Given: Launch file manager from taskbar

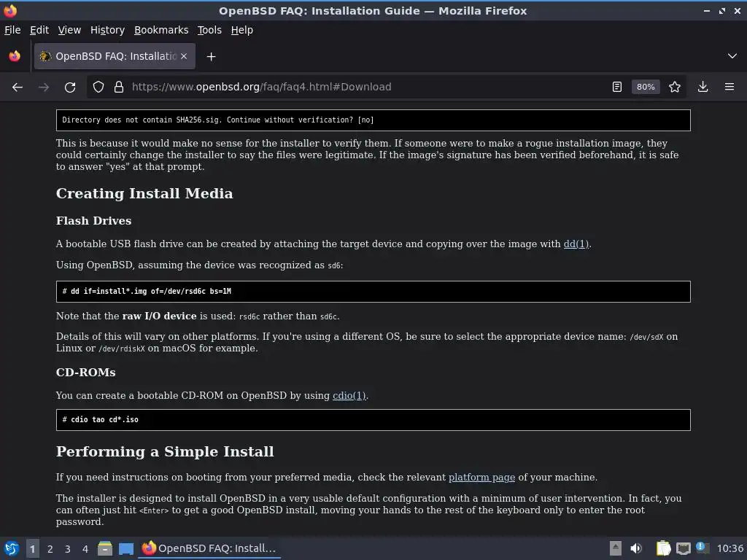Looking at the screenshot, I should coord(105,548).
